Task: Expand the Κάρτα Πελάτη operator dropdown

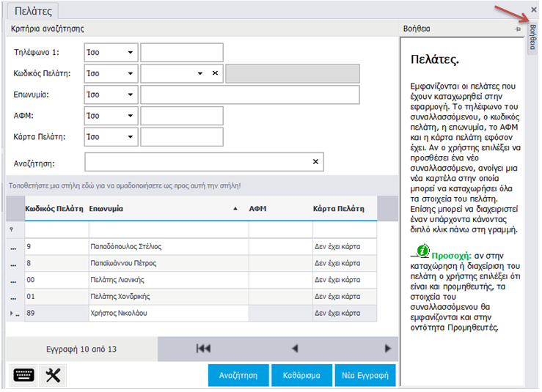Action: 130,137
